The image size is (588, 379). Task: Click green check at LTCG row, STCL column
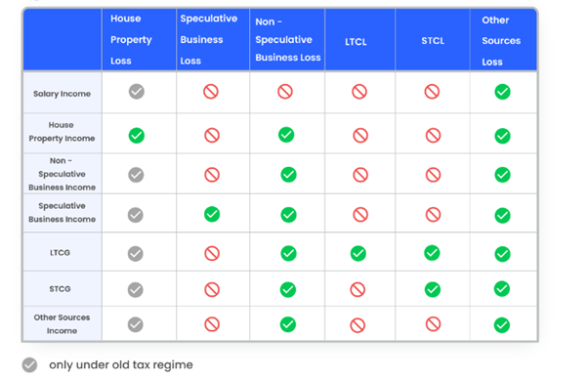(x=432, y=253)
